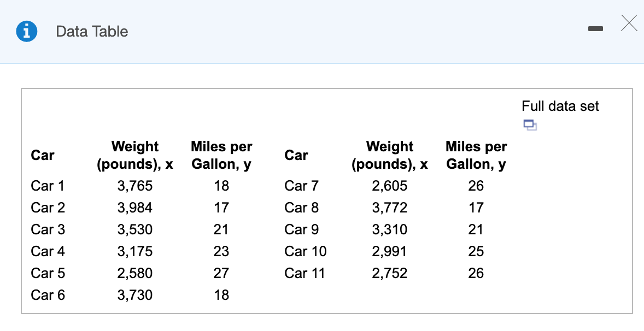Image resolution: width=644 pixels, height=331 pixels.
Task: Click the blue info icon beside Data Table
Action: click(x=27, y=31)
